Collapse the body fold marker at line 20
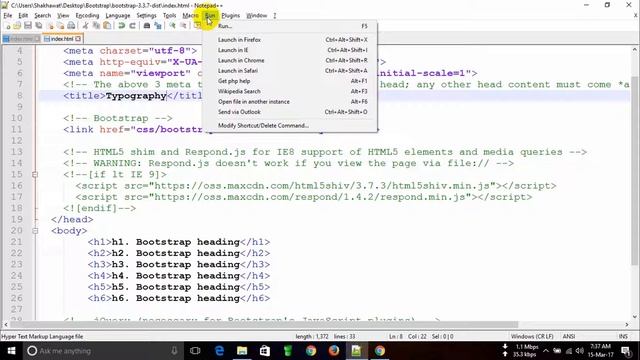 [x=35, y=231]
